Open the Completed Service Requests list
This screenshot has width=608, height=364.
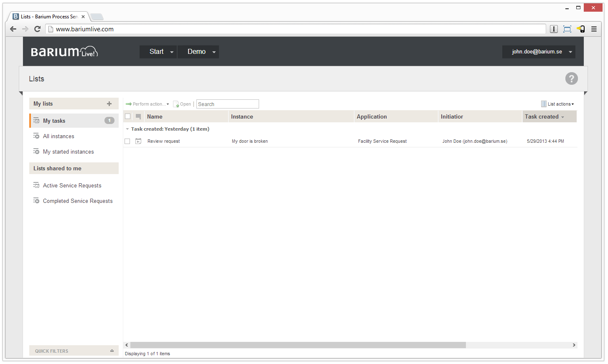click(x=78, y=201)
